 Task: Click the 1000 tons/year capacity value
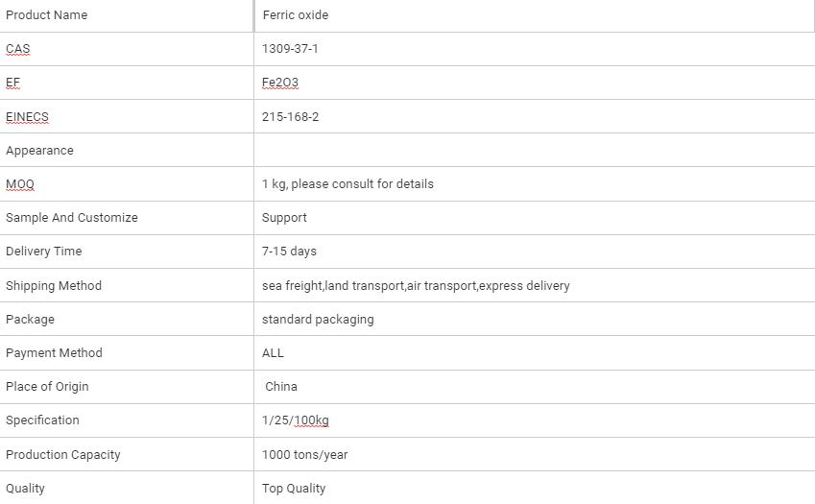(304, 454)
